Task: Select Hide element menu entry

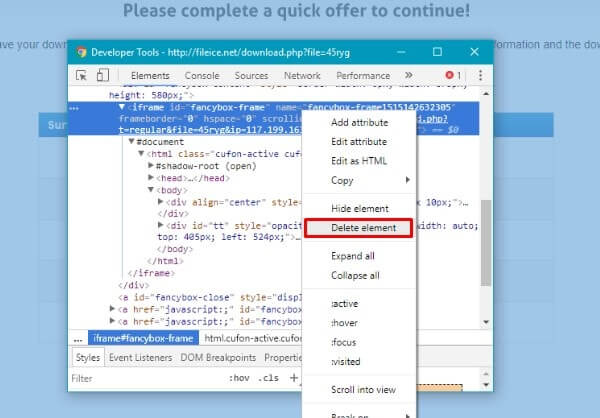Action: click(359, 209)
